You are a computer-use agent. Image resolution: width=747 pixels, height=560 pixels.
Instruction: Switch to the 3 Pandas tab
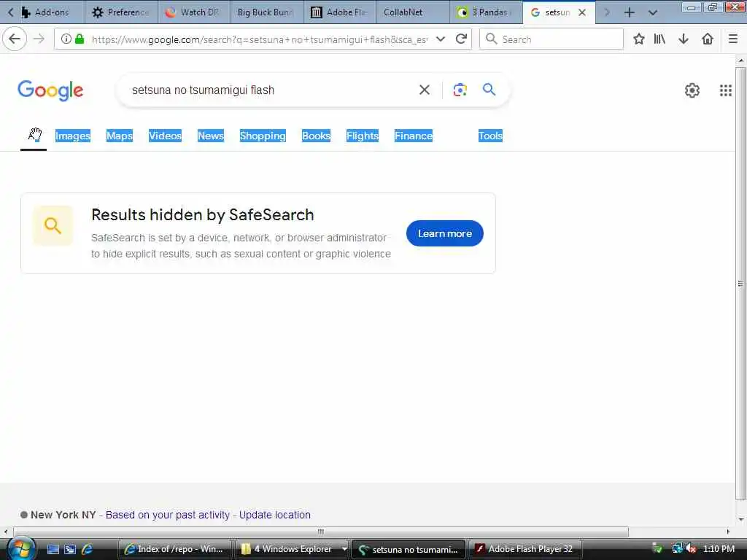point(486,12)
